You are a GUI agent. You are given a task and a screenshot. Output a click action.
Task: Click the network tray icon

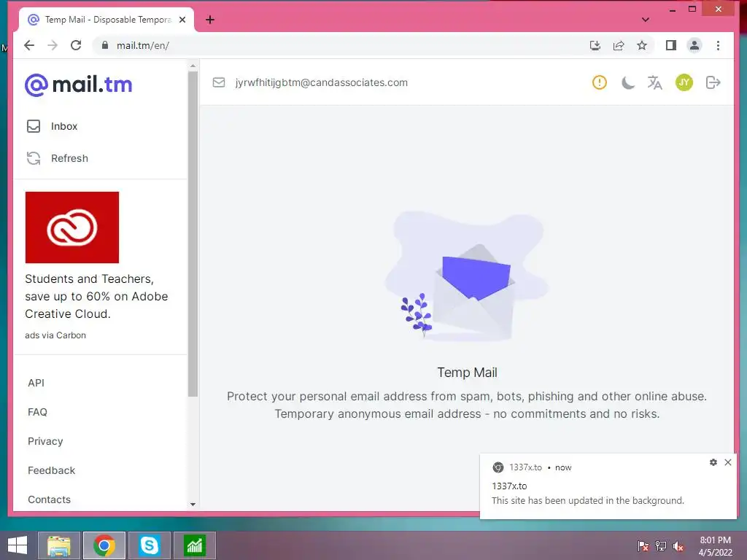[x=661, y=546]
